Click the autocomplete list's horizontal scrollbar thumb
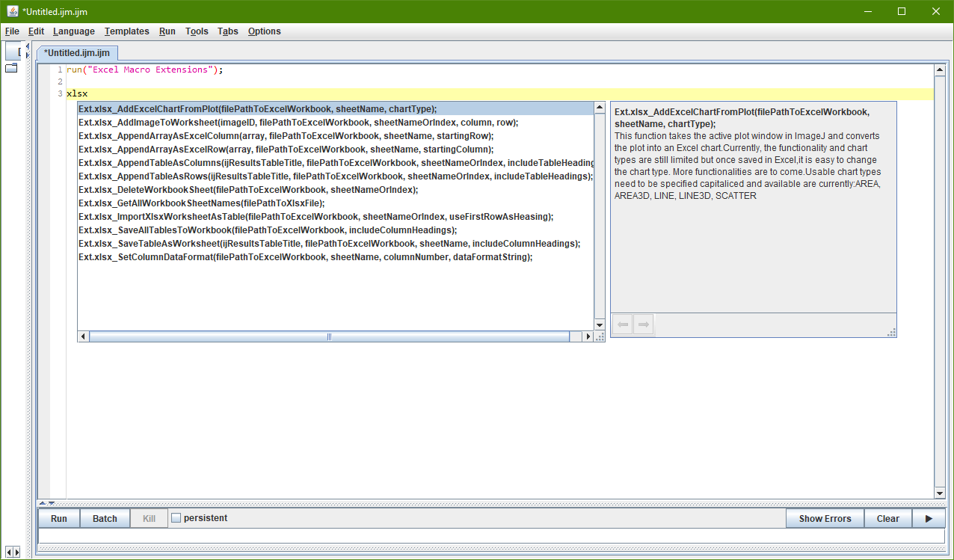Screen dimensions: 954x560 point(330,337)
